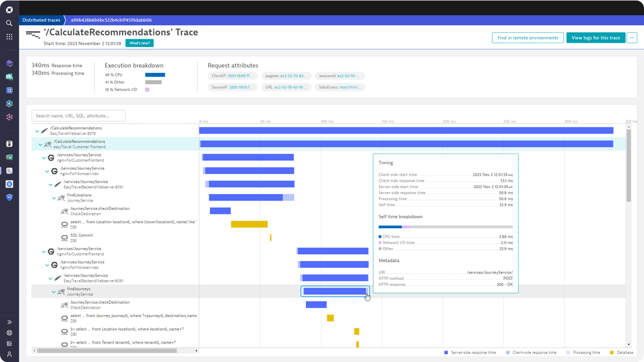Open the user profile icon at bottom
The image size is (644, 362).
coord(9,354)
